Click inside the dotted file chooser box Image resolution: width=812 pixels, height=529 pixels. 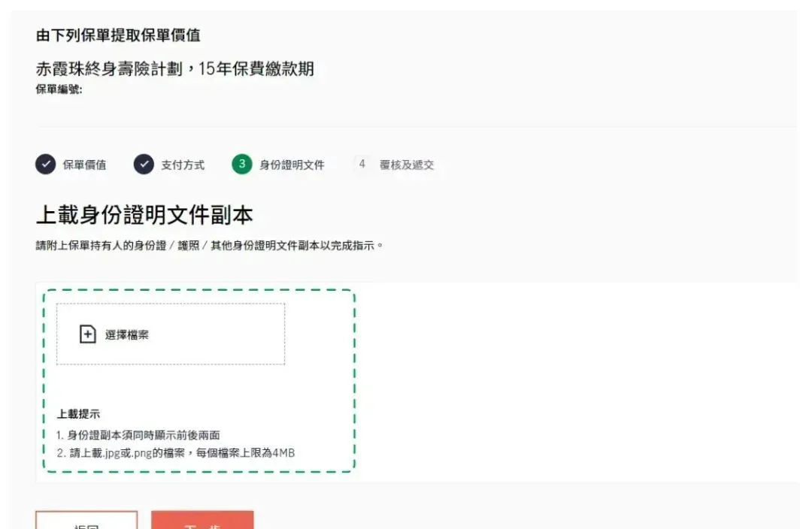pos(171,334)
